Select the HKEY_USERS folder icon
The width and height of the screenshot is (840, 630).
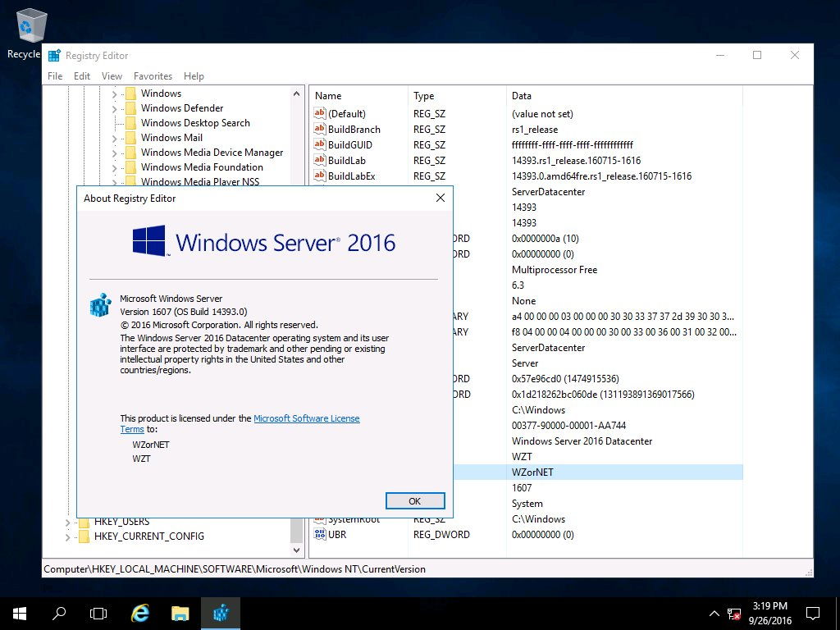tap(84, 523)
